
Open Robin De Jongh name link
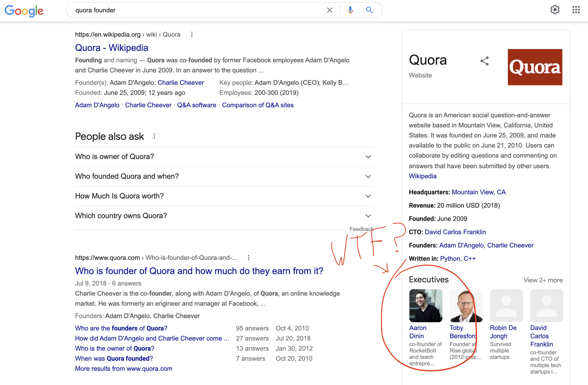tap(503, 332)
